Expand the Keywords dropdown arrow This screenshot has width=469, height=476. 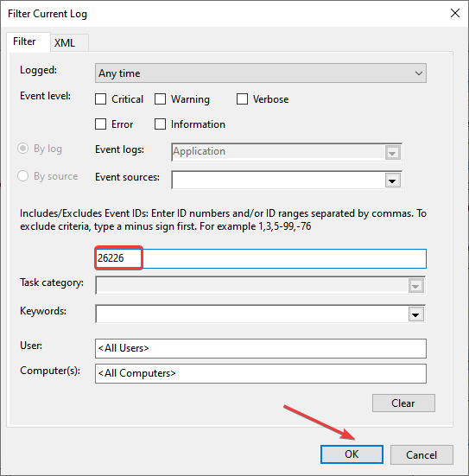415,314
